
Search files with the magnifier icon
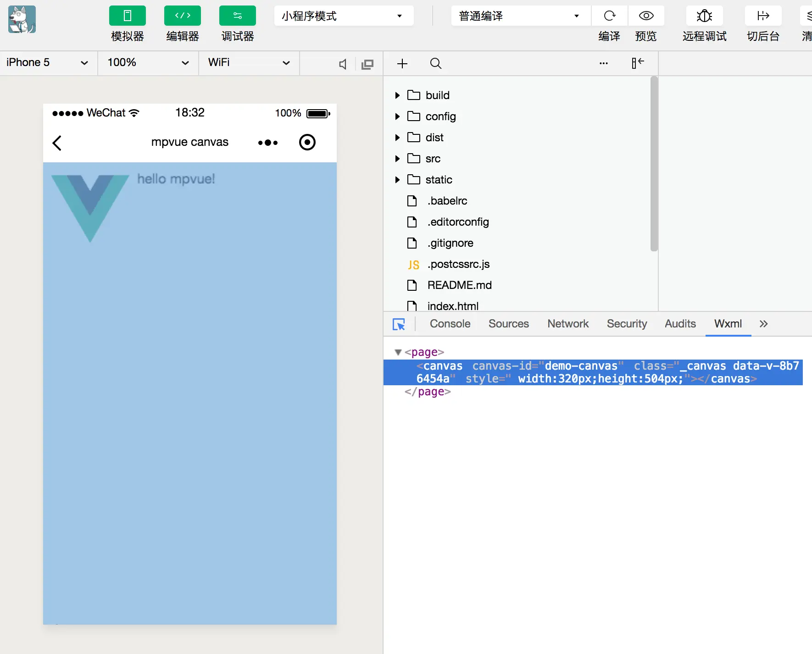436,63
